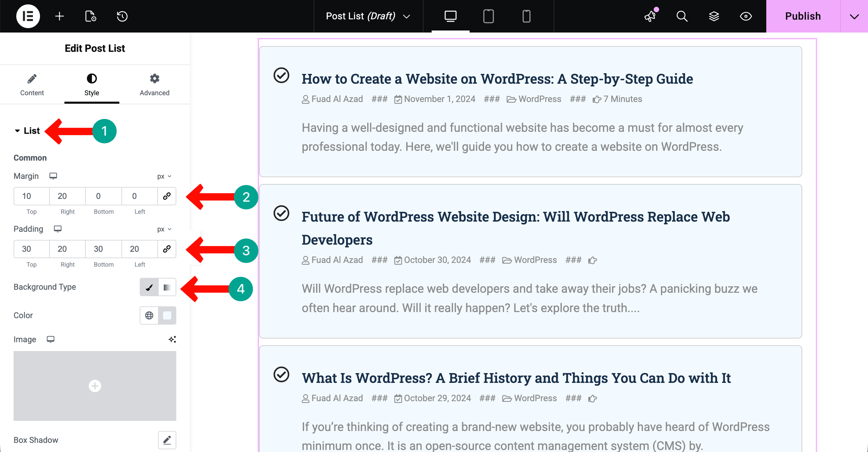Open the background Color swatch picker
This screenshot has width=868, height=452.
coord(167,315)
